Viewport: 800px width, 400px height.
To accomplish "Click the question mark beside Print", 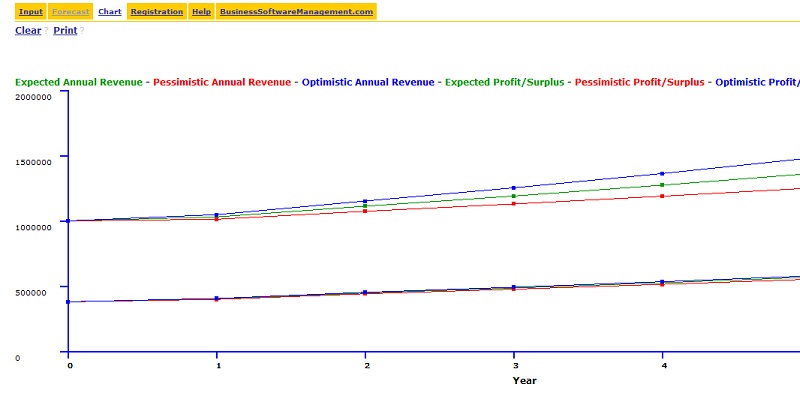I will coord(82,31).
